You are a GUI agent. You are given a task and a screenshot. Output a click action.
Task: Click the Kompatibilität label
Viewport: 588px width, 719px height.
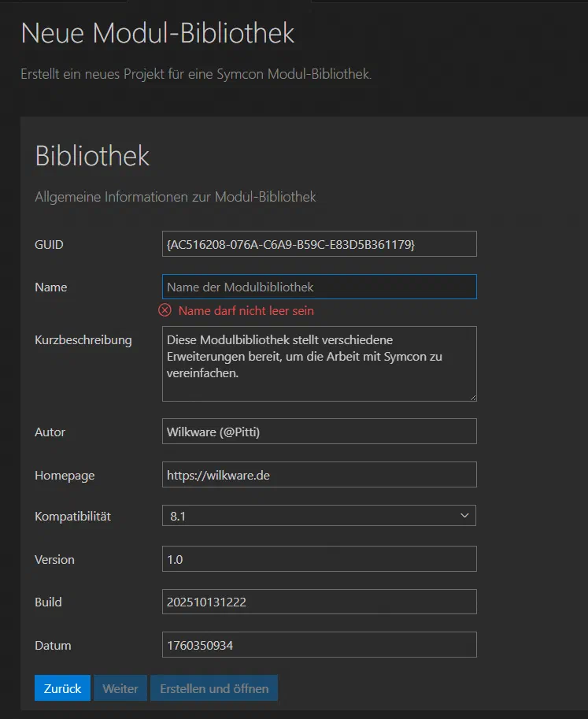click(73, 517)
